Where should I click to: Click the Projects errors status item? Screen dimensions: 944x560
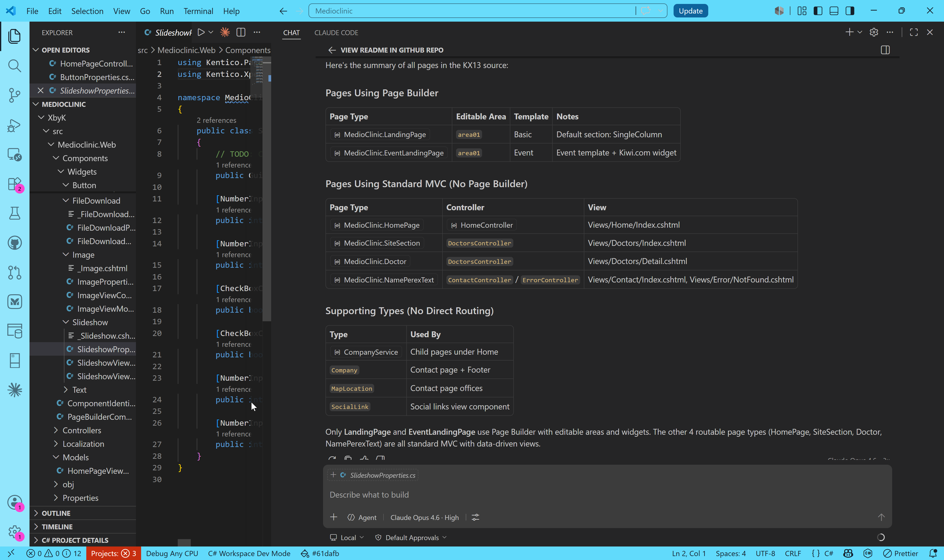[x=113, y=553]
